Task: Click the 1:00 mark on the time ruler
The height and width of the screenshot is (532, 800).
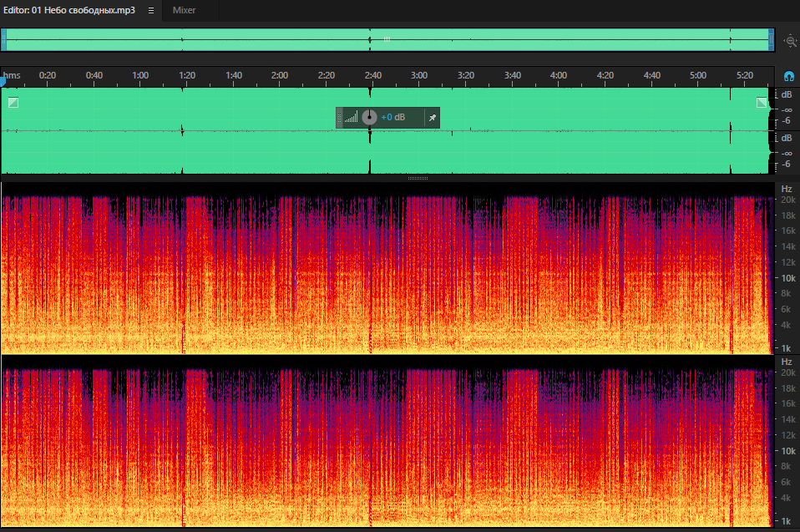Action: point(140,75)
